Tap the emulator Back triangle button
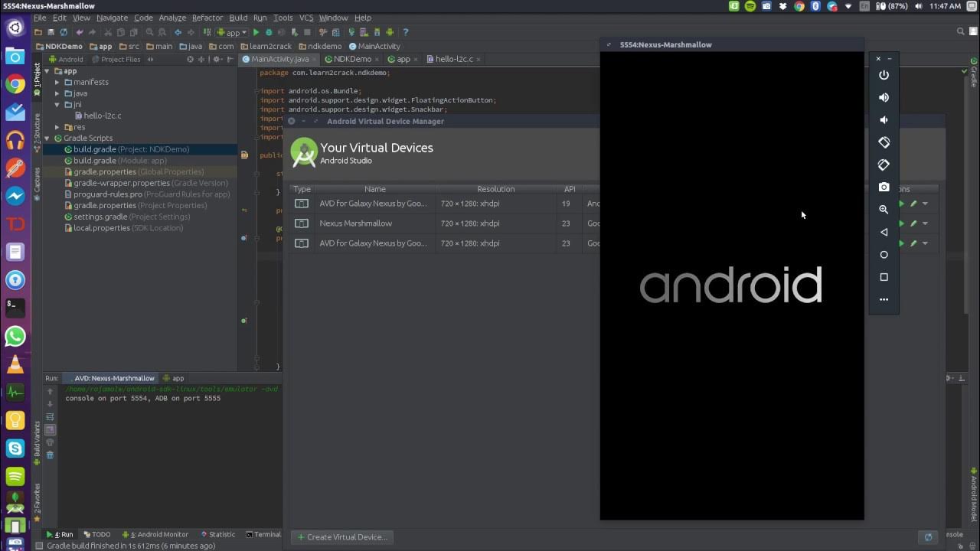 (x=884, y=232)
